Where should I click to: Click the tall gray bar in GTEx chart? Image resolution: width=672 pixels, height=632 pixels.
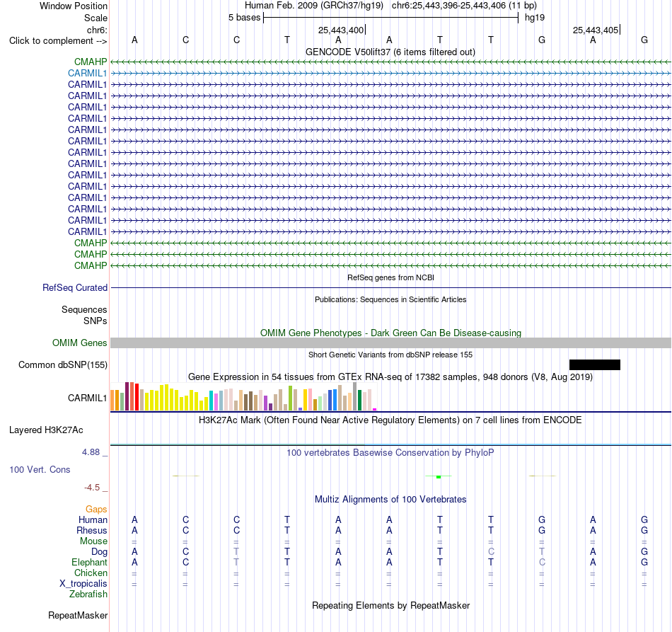pos(354,396)
